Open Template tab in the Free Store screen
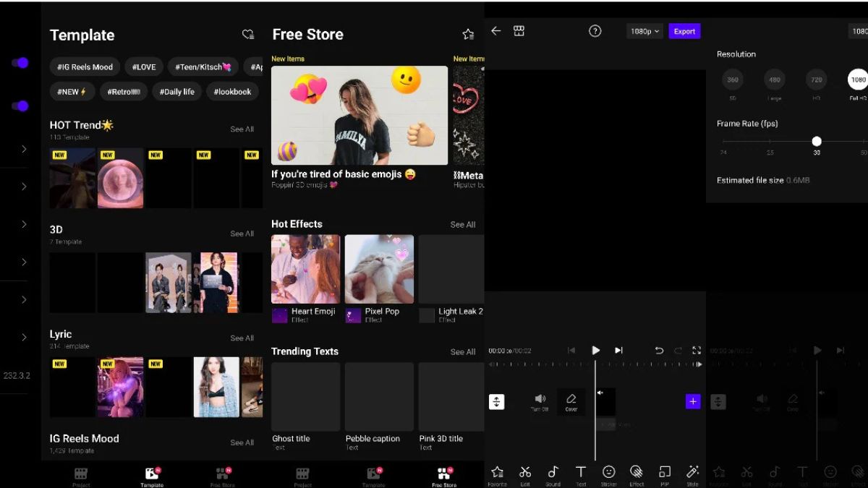 pyautogui.click(x=373, y=477)
